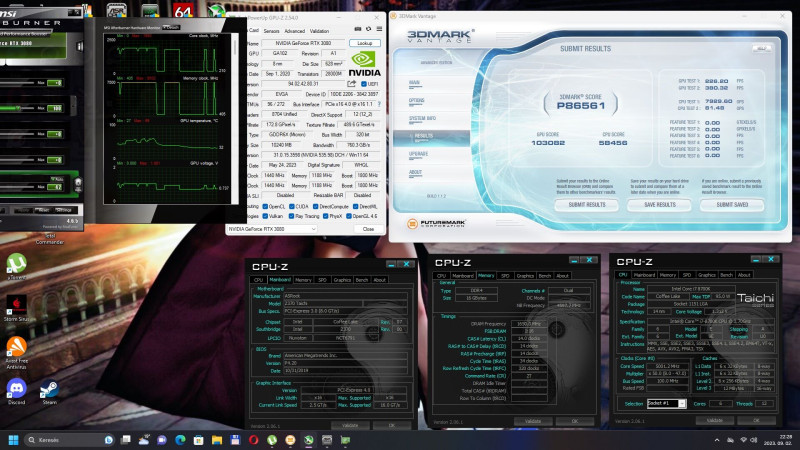Select Options in 3DMark Vantage sidebar
This screenshot has width=800, height=450.
click(416, 101)
